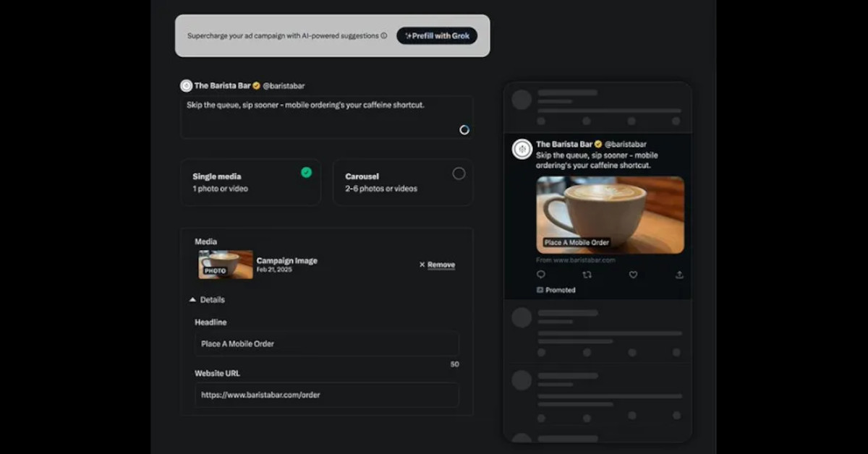Click the Place A Mobile Order overlay label
This screenshot has height=454, width=868.
[x=576, y=243]
